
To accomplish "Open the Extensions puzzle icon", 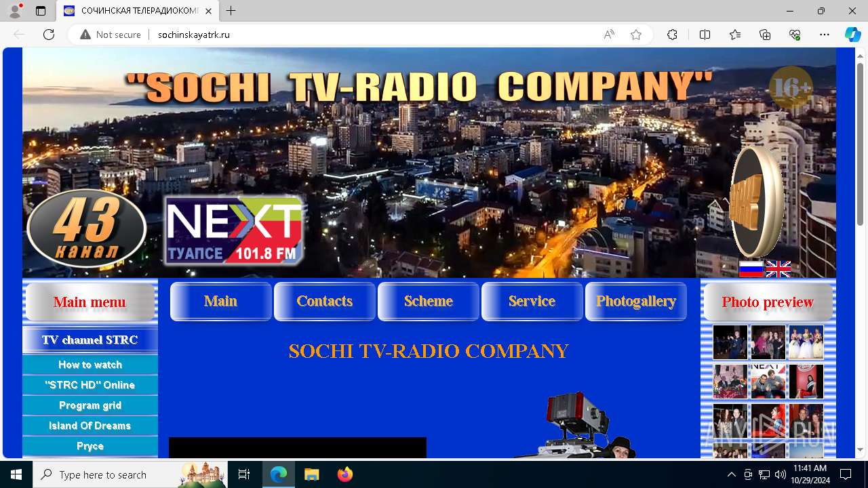I will tap(672, 35).
